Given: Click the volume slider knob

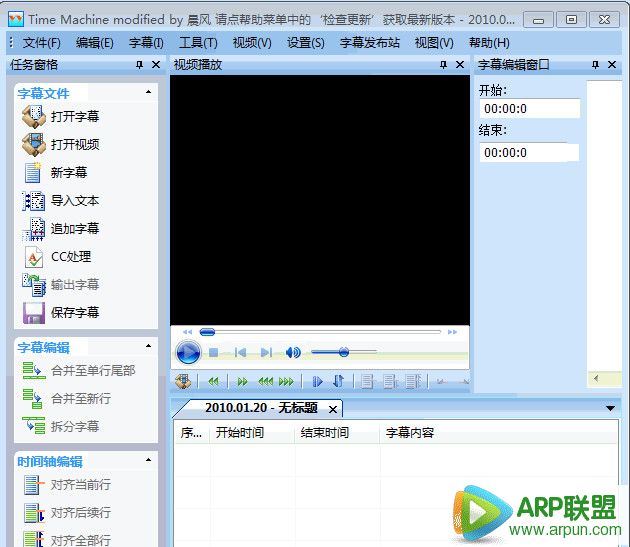Looking at the screenshot, I should click(x=344, y=352).
